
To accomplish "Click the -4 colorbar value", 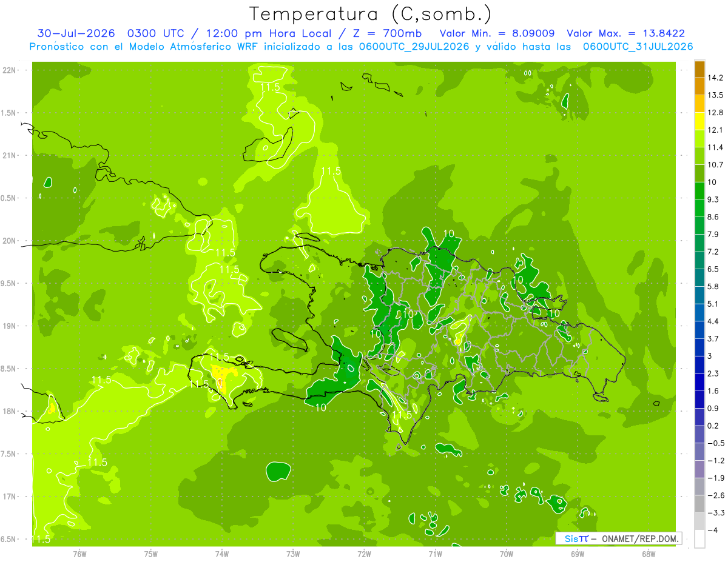I will (713, 530).
